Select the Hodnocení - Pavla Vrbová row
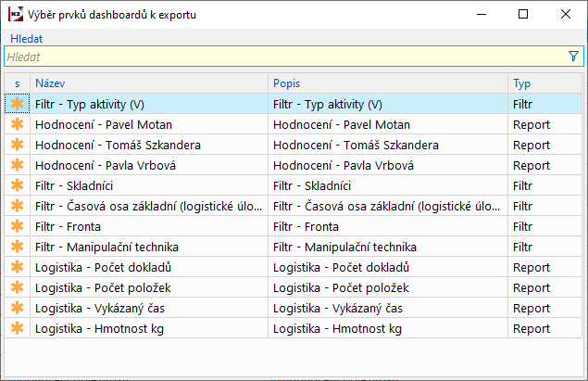Screen dimensions: 588x381 click(148, 165)
